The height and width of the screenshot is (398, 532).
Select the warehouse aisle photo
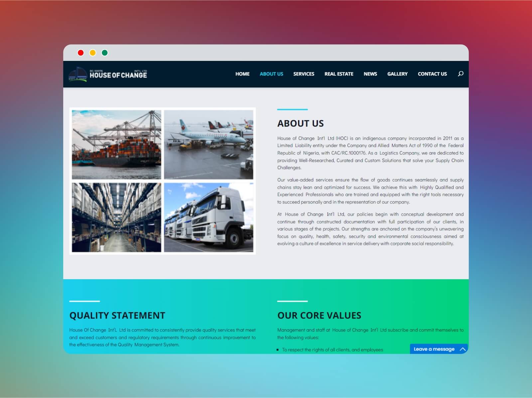tap(117, 217)
